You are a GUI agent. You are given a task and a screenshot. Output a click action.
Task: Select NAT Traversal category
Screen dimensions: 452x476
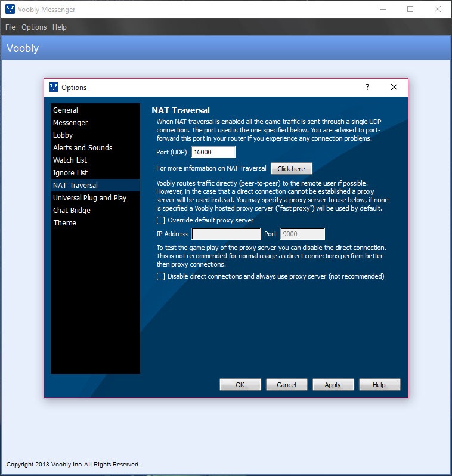95,185
